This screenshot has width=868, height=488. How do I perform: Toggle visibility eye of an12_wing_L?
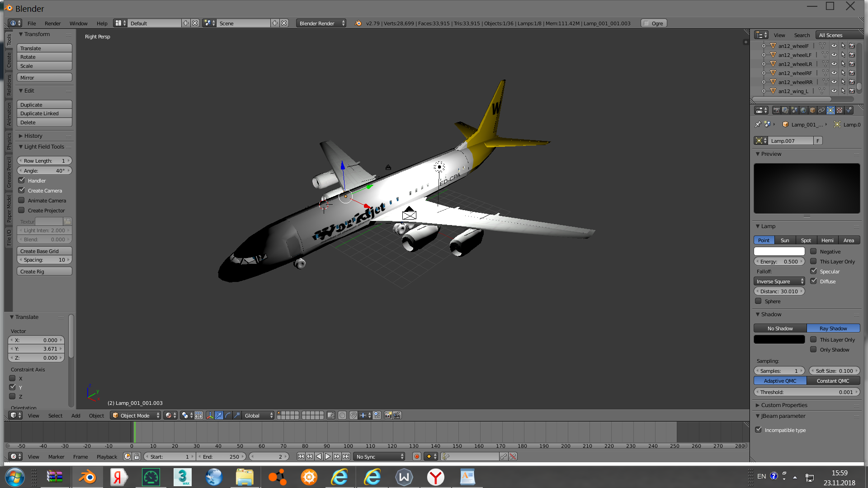pyautogui.click(x=834, y=91)
